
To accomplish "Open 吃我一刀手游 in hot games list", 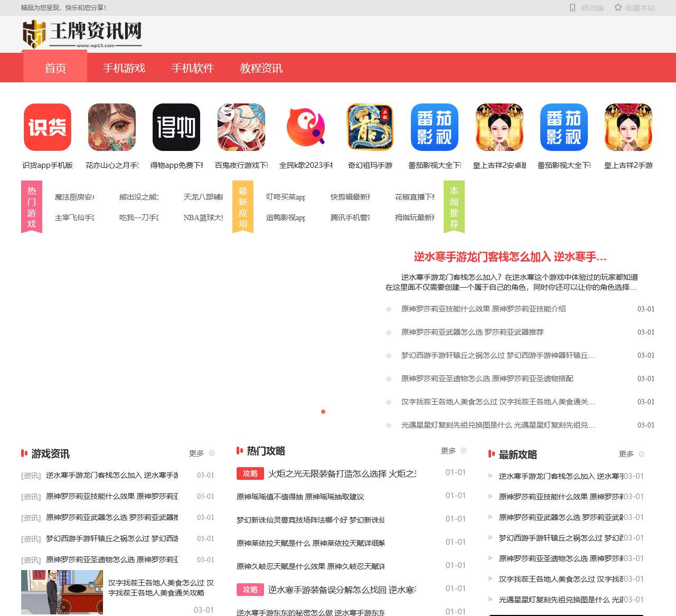I will click(139, 217).
